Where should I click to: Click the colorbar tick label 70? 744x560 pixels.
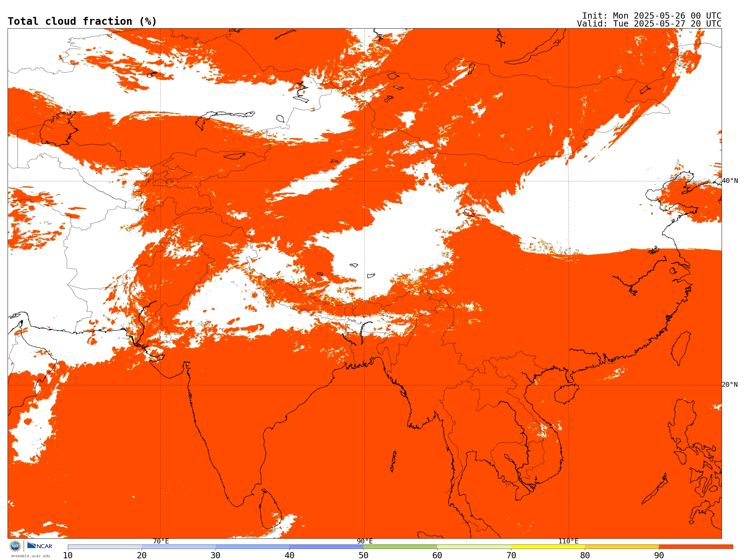pos(511,556)
